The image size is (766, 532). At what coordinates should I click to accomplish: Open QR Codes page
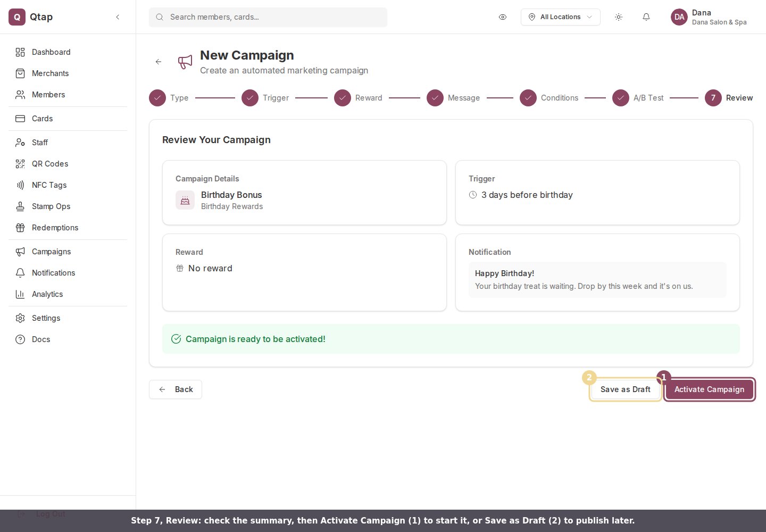point(68,164)
